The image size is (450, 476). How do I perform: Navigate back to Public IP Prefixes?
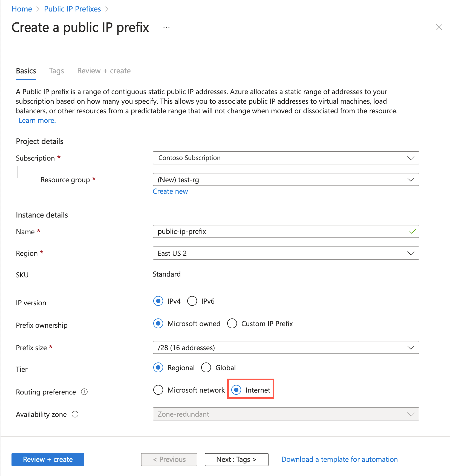point(72,8)
